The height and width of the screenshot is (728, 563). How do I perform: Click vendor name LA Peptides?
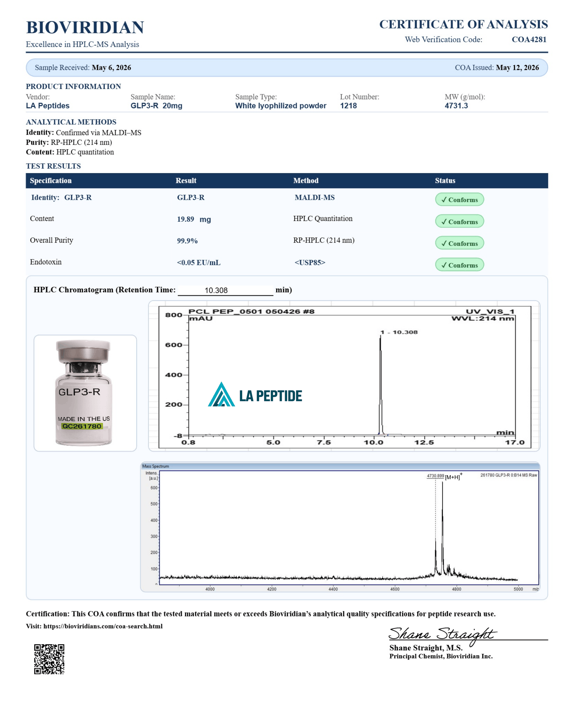pyautogui.click(x=48, y=106)
